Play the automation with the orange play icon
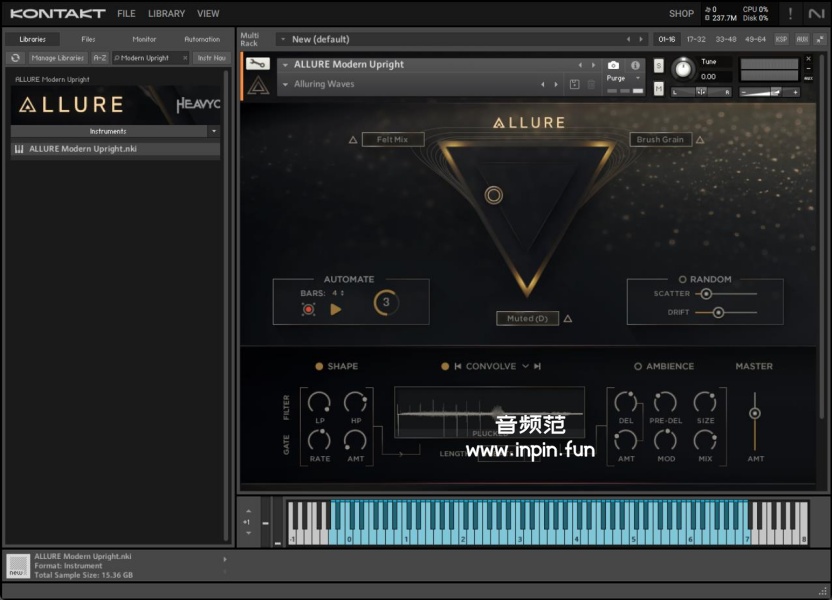Viewport: 832px width, 600px height. (336, 309)
